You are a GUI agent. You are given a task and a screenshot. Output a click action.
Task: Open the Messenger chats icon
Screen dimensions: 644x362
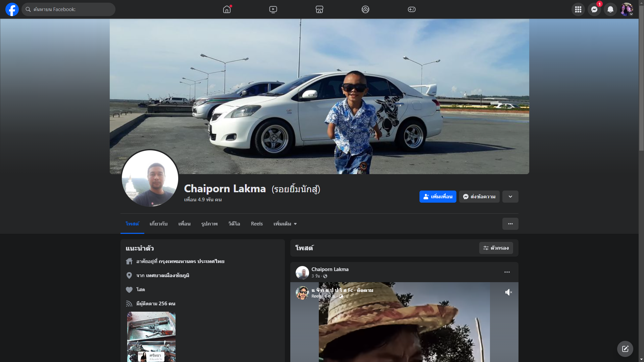pos(594,9)
